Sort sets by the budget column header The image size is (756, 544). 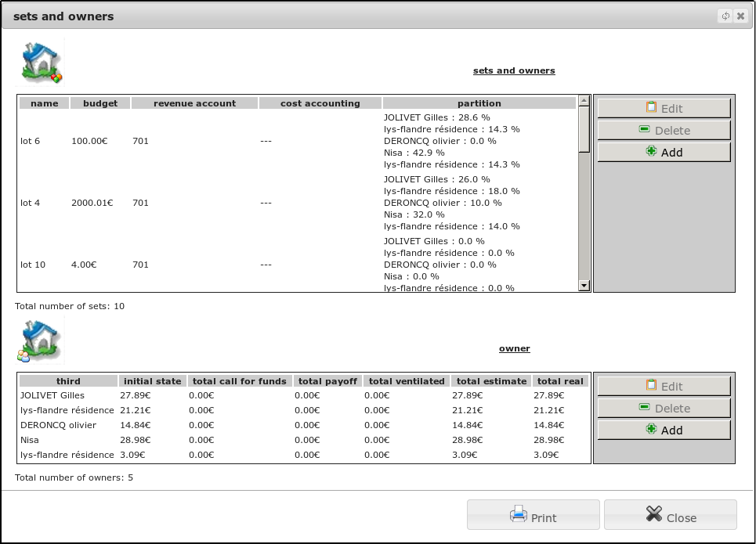point(100,103)
